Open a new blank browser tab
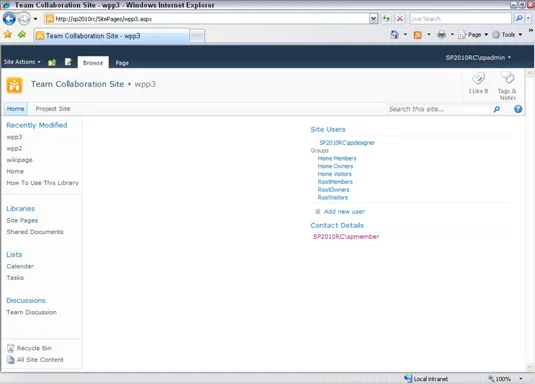Screen dimensions: 535x384 tap(197, 36)
